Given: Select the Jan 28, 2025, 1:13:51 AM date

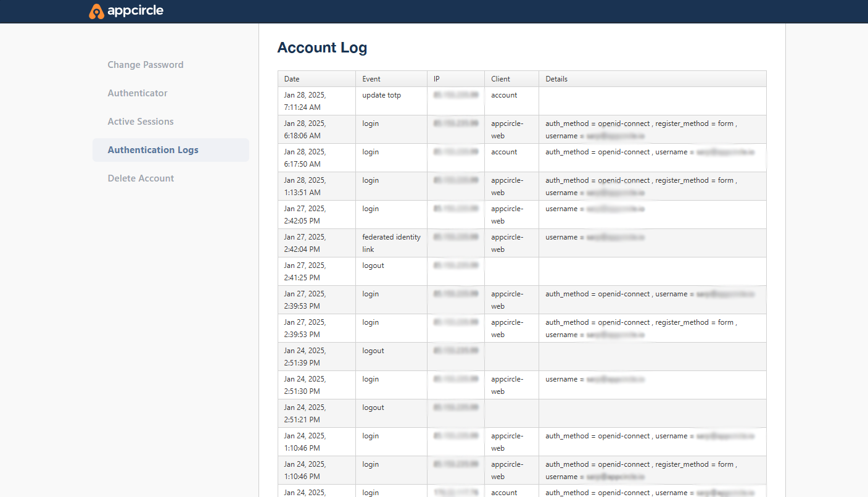Looking at the screenshot, I should [305, 186].
